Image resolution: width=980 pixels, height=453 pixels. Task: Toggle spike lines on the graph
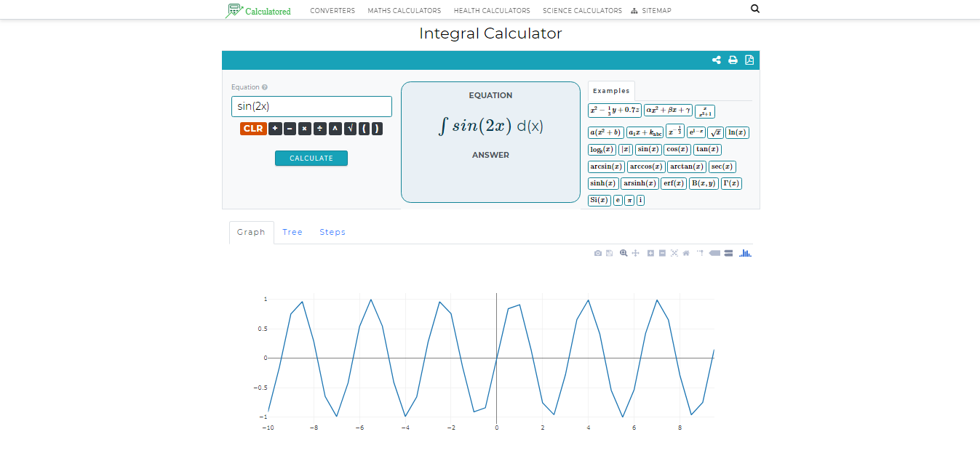[700, 253]
